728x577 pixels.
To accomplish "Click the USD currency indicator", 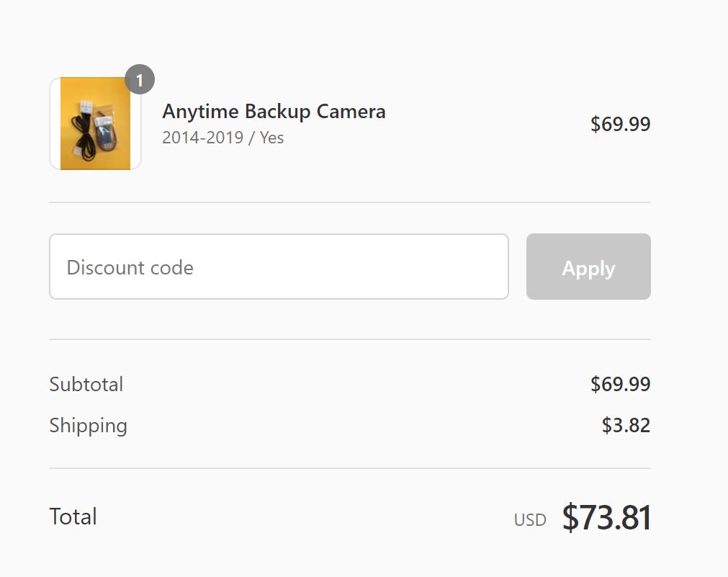I will pos(530,520).
